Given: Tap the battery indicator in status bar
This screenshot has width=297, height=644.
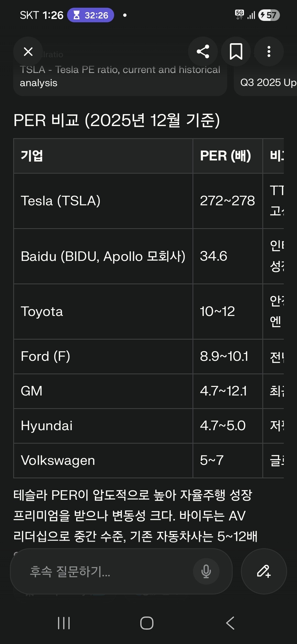Looking at the screenshot, I should click(269, 15).
